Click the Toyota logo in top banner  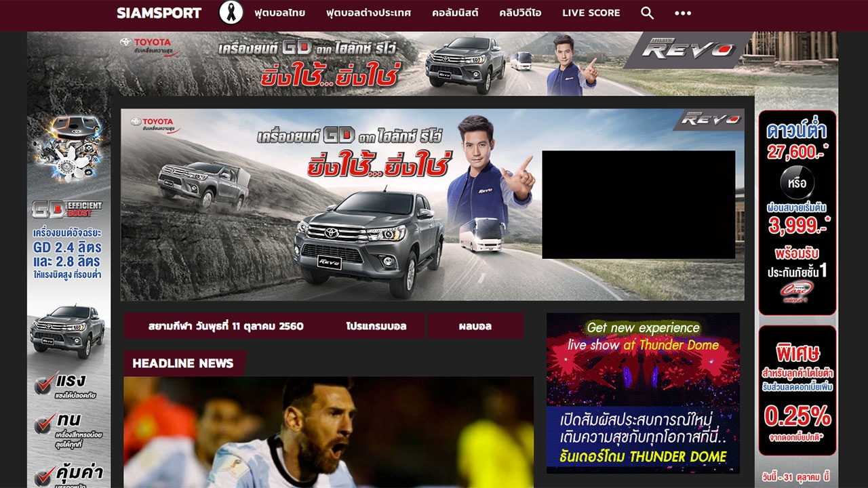(148, 45)
